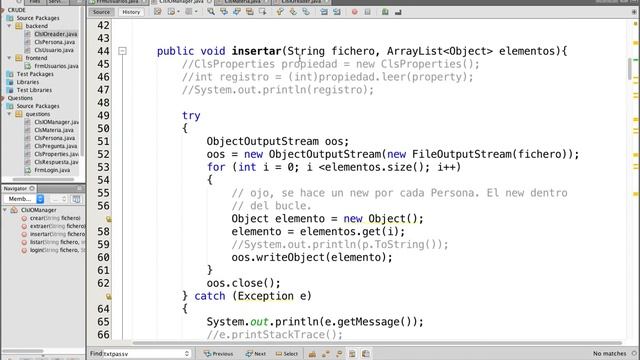Viewport: 640px width, 360px height.
Task: Open the forward navigation dropdown arrow
Action: (x=196, y=12)
